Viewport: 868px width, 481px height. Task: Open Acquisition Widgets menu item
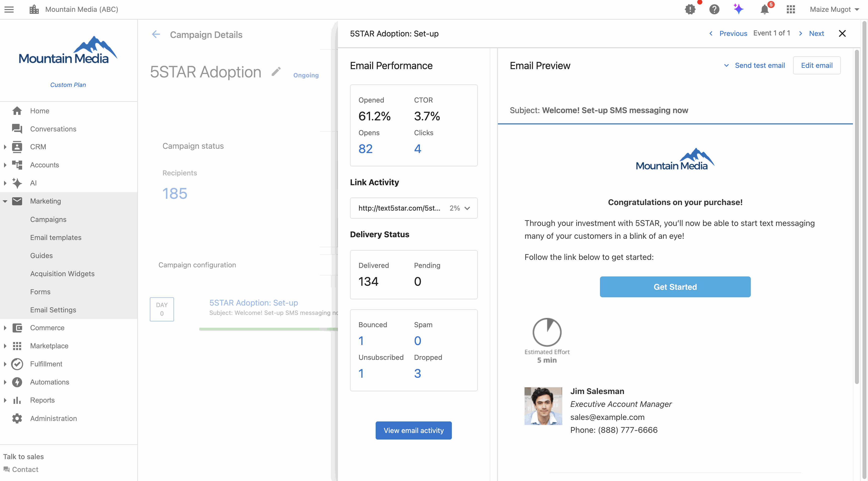(62, 273)
